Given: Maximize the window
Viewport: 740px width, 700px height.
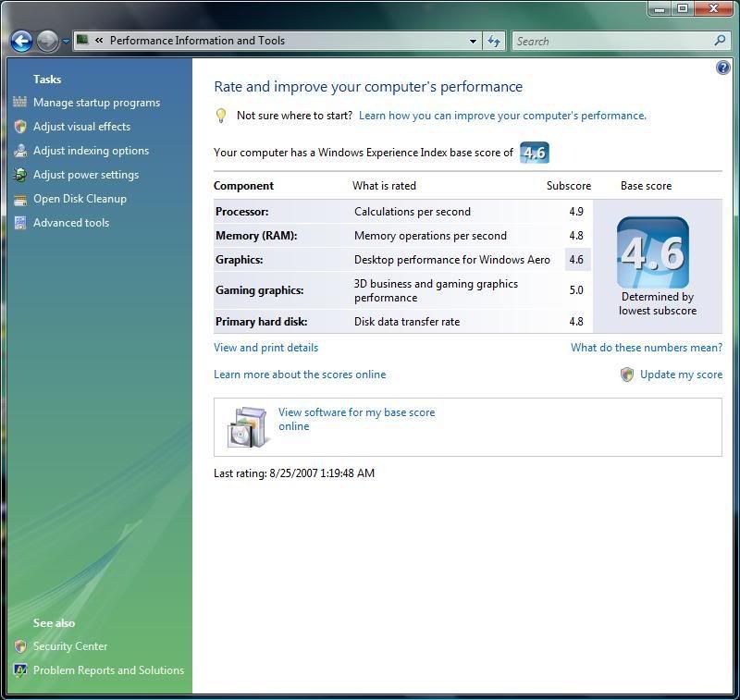Looking at the screenshot, I should click(683, 8).
